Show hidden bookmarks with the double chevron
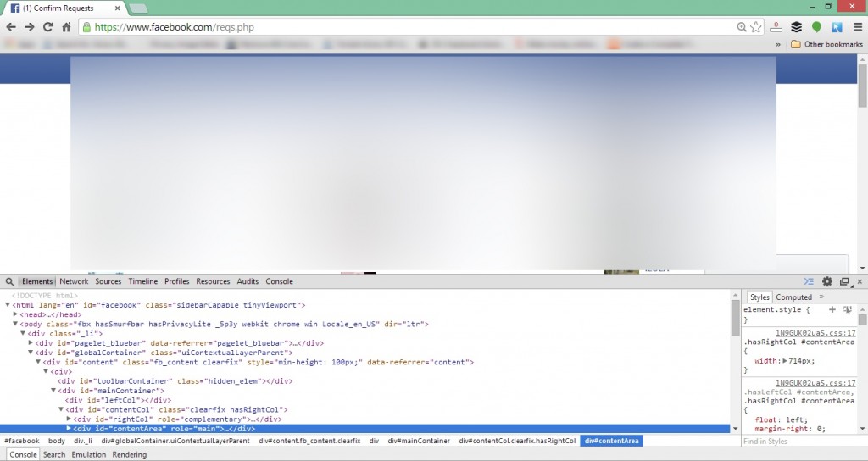 (x=778, y=44)
